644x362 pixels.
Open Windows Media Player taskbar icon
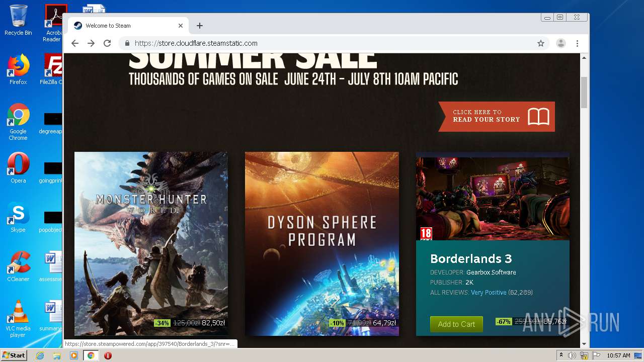(x=74, y=355)
